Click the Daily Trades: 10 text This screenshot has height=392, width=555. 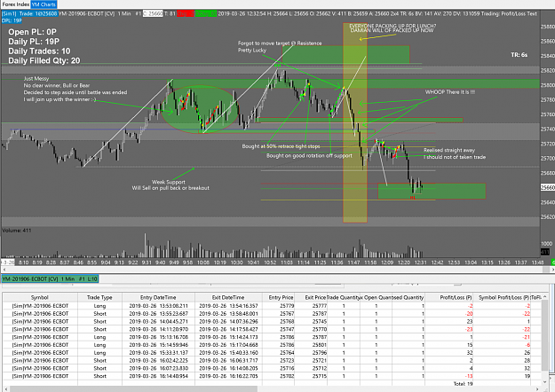tap(39, 51)
